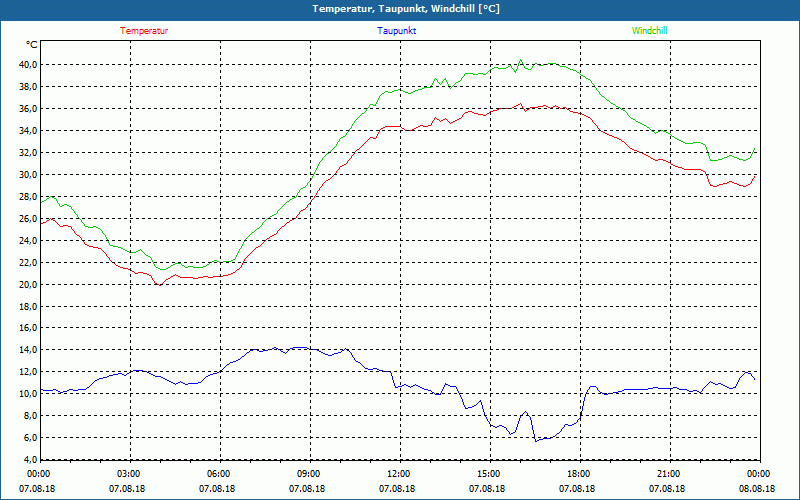Click the chart title 'Temperatur, Taupunkt, Windchill [°C]'

tap(406, 9)
